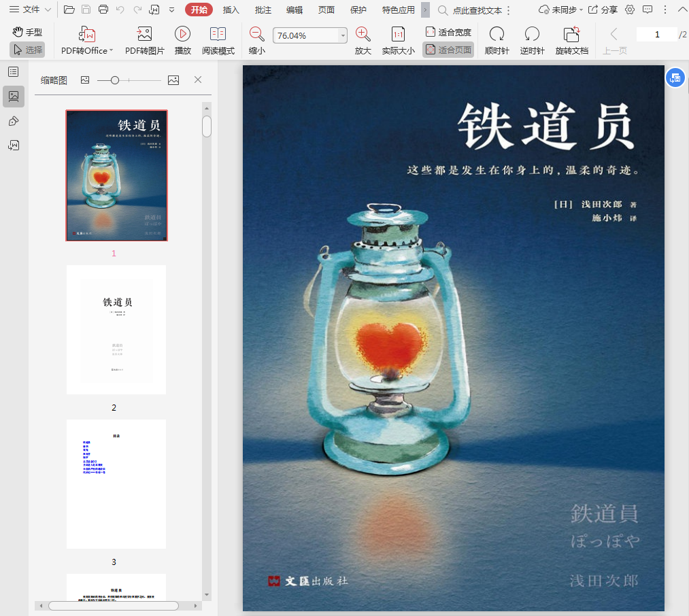Click the large thumbnail size icon
689x616 pixels.
click(x=173, y=80)
